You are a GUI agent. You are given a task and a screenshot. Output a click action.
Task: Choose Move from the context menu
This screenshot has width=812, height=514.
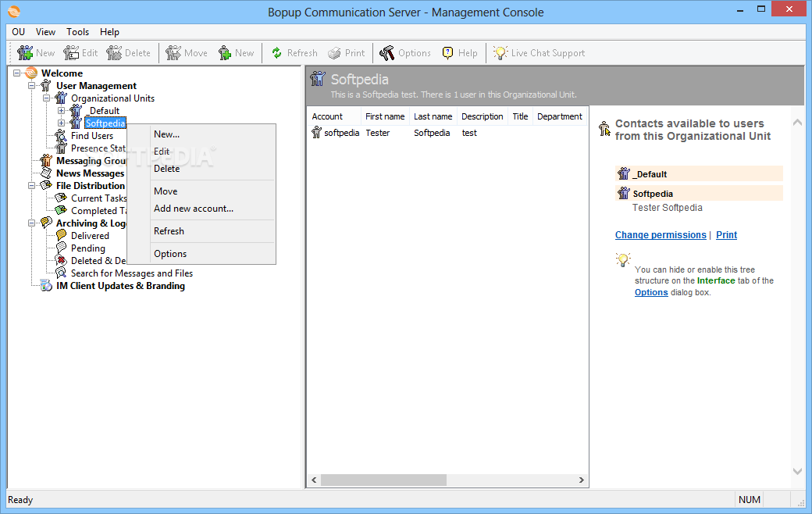[x=201, y=191]
